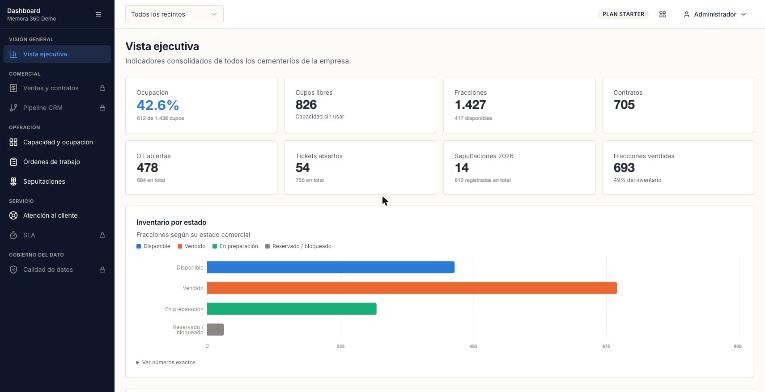Viewport: 765px width, 392px height.
Task: Click the green En preparación chart bar
Action: pyautogui.click(x=292, y=309)
